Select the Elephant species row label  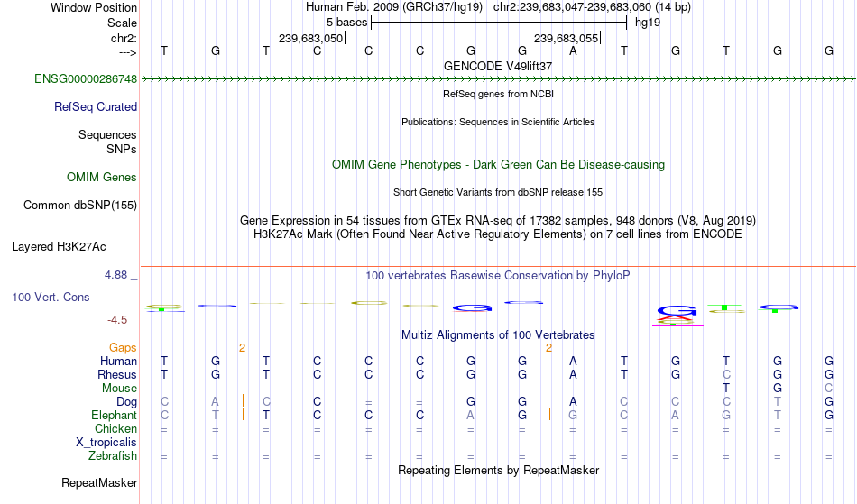point(115,416)
